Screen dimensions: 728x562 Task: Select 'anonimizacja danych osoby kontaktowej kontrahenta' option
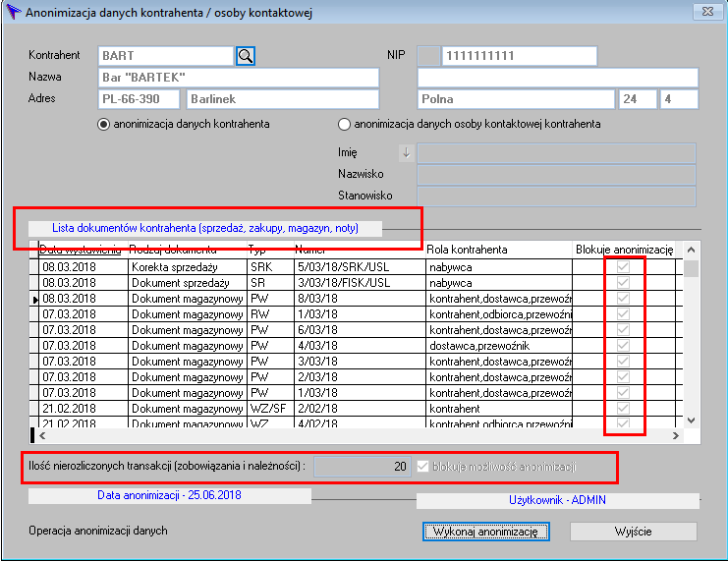(x=344, y=125)
